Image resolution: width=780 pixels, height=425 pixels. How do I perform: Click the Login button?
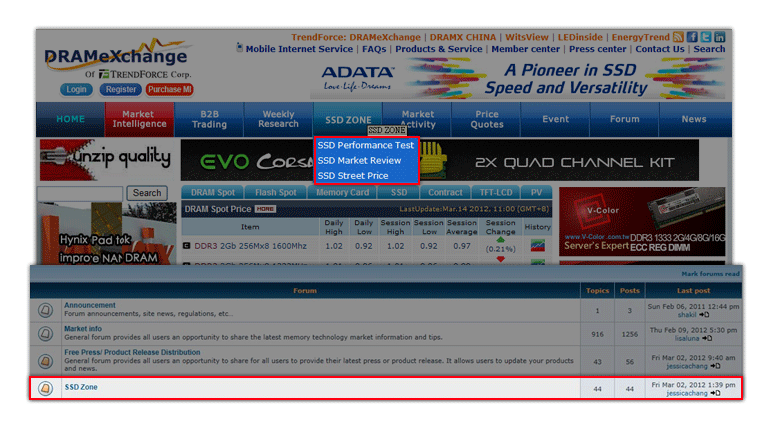tap(76, 90)
